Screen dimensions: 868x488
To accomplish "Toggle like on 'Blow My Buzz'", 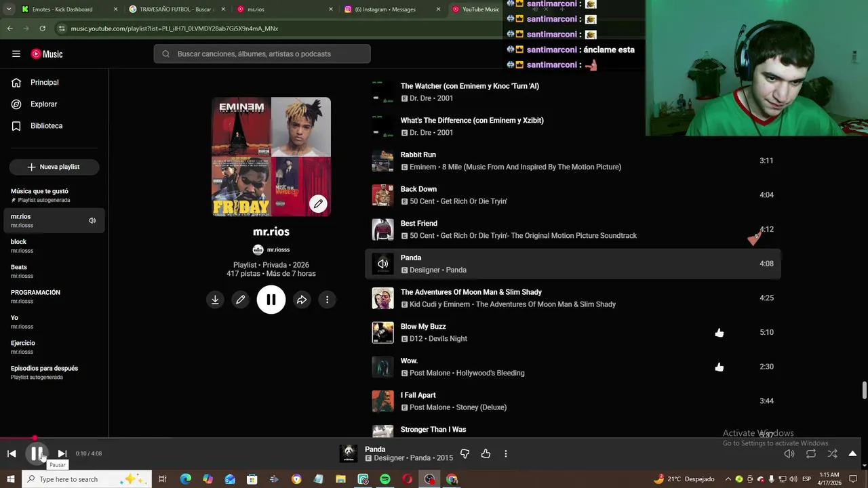I will [719, 333].
